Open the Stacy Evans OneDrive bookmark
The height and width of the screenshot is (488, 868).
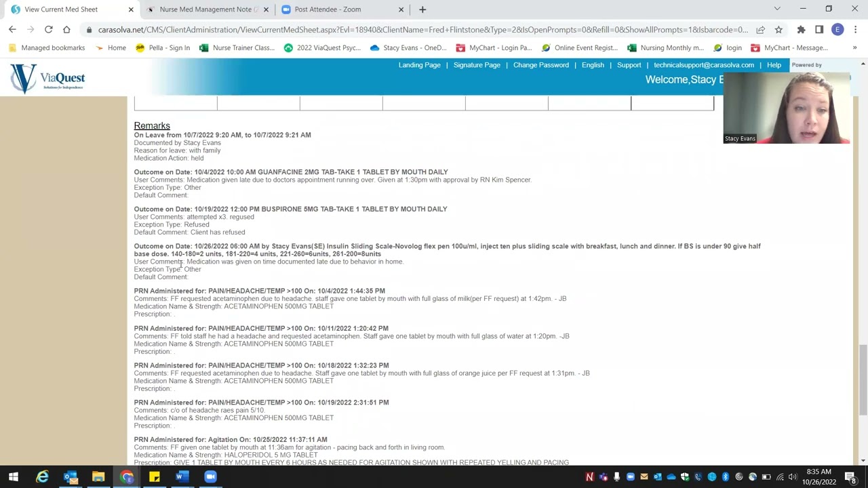click(x=408, y=48)
